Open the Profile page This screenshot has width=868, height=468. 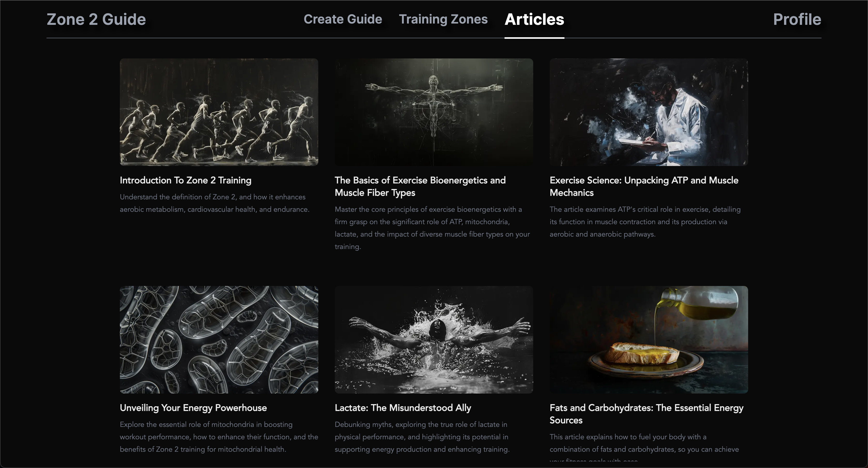coord(797,19)
